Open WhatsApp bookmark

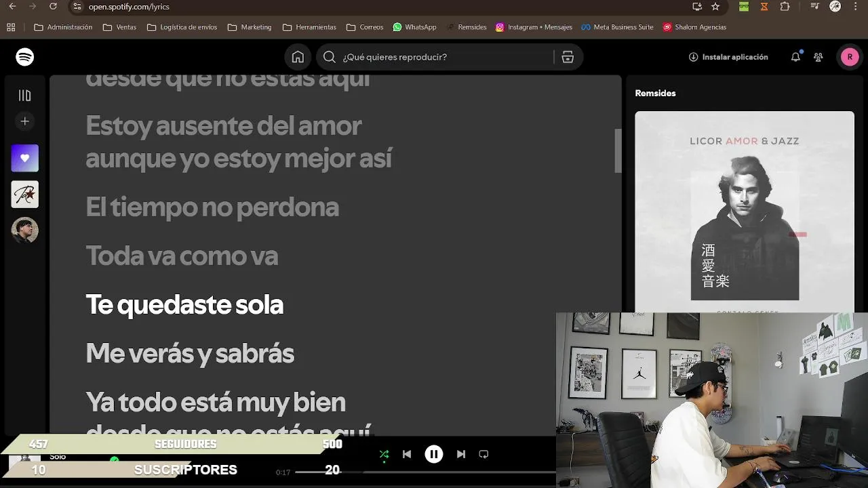[414, 28]
